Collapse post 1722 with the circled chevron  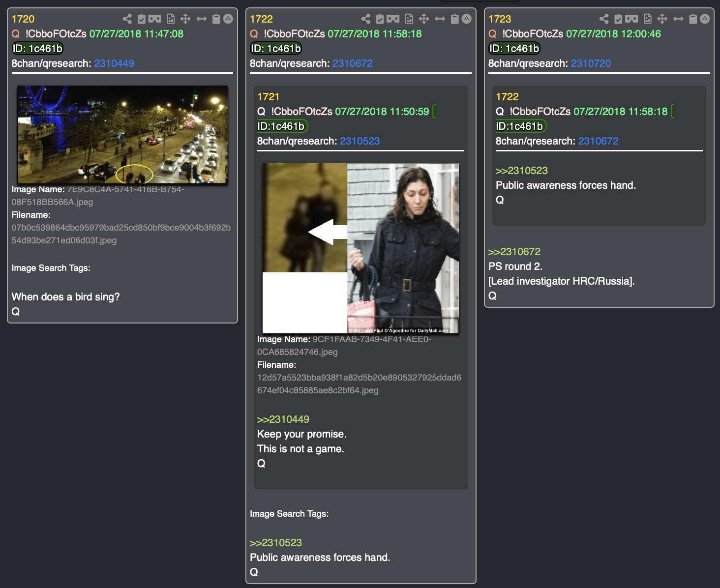(467, 19)
